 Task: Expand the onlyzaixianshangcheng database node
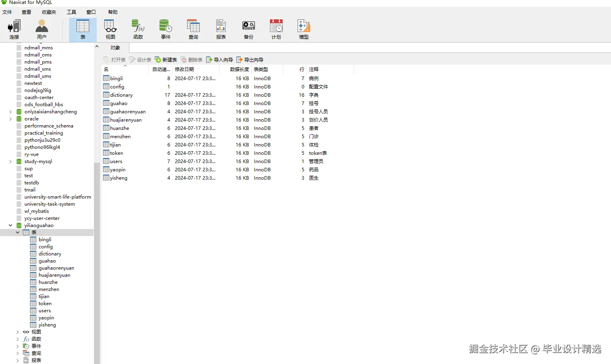pyautogui.click(x=10, y=112)
